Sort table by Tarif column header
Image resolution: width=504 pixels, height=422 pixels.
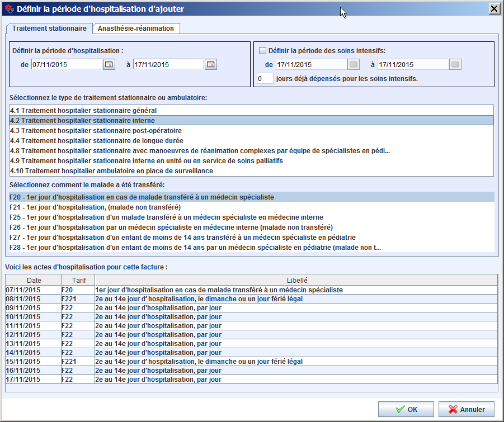click(78, 280)
